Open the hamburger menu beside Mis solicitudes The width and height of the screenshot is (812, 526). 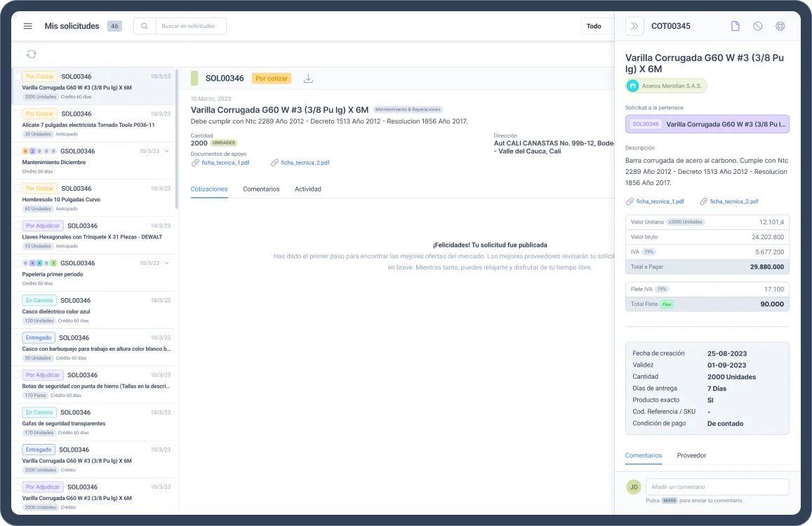point(28,26)
